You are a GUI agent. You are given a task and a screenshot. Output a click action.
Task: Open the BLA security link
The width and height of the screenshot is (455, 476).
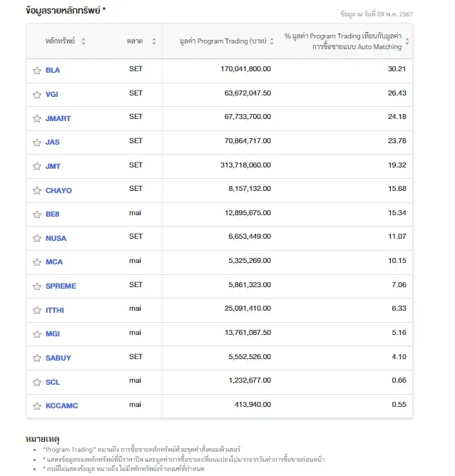pyautogui.click(x=53, y=70)
